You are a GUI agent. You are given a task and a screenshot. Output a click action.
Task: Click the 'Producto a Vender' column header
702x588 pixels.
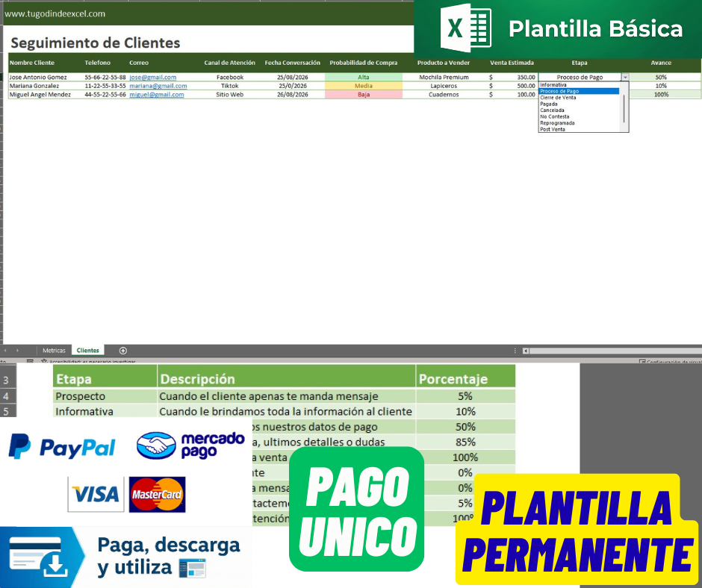[443, 63]
